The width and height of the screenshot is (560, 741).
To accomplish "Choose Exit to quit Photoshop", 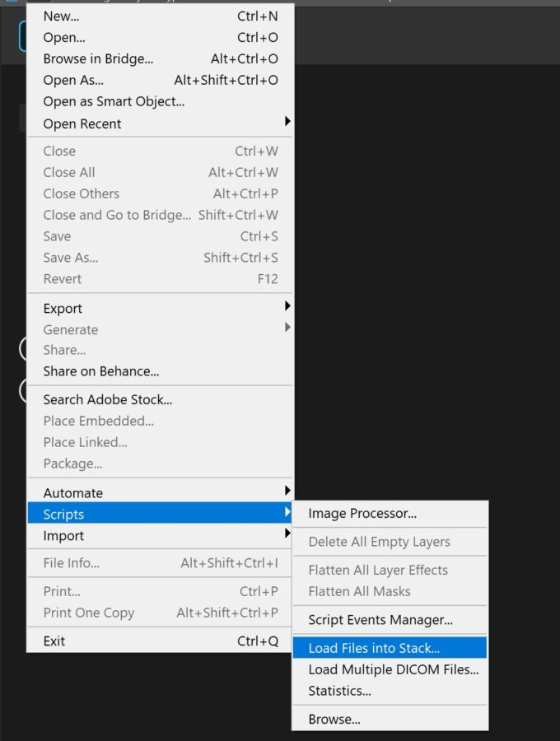I will coord(161,641).
